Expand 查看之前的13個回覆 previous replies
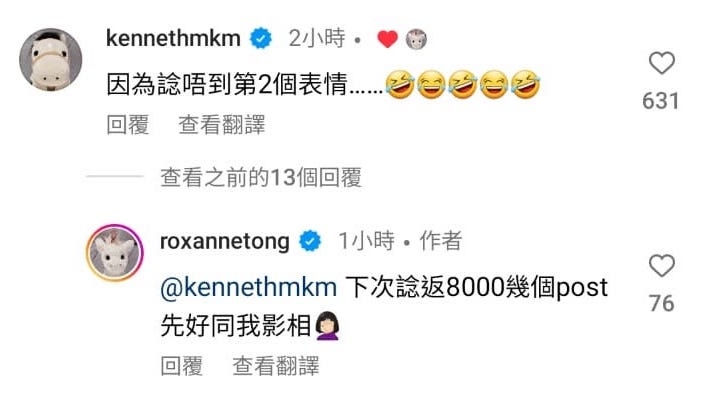 pyautogui.click(x=261, y=177)
